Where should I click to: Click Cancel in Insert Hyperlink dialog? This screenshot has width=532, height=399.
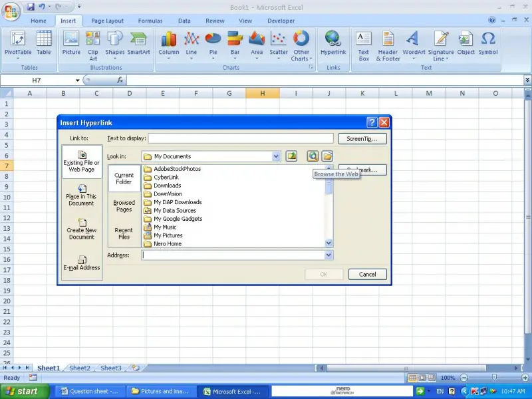pos(368,274)
